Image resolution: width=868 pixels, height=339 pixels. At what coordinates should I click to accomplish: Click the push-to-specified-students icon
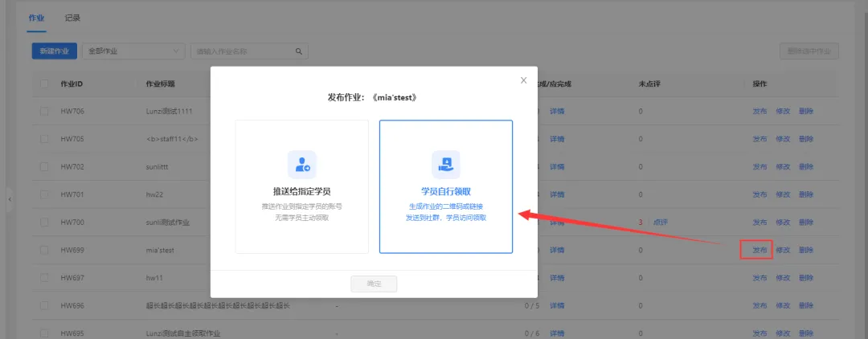(x=301, y=164)
